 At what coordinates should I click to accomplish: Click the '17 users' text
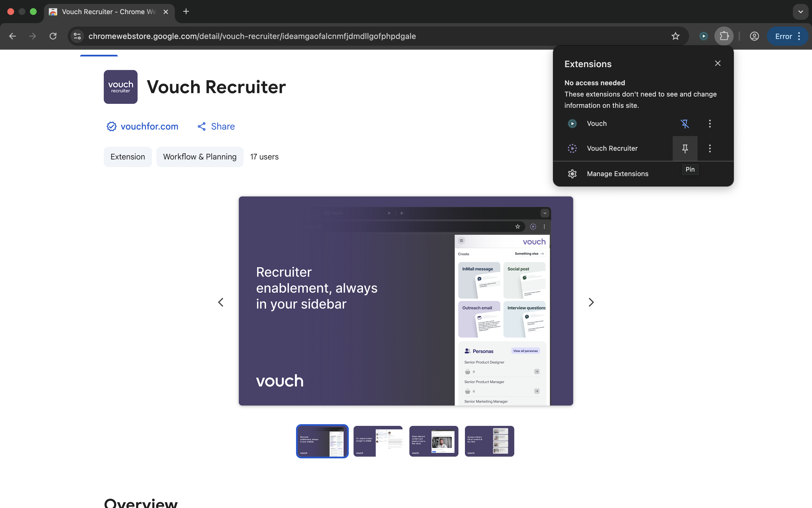coord(264,157)
